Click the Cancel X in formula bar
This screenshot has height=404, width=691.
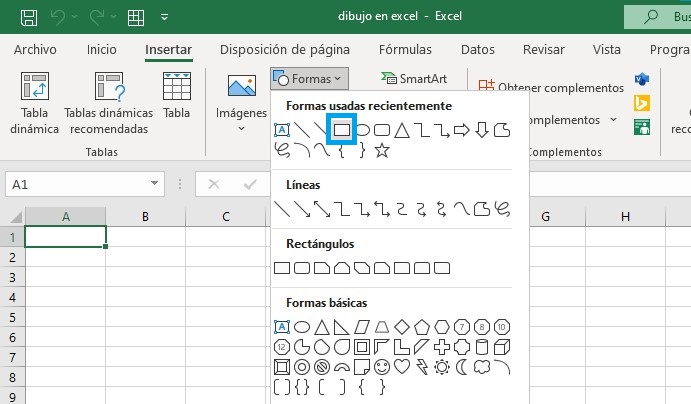[x=214, y=184]
